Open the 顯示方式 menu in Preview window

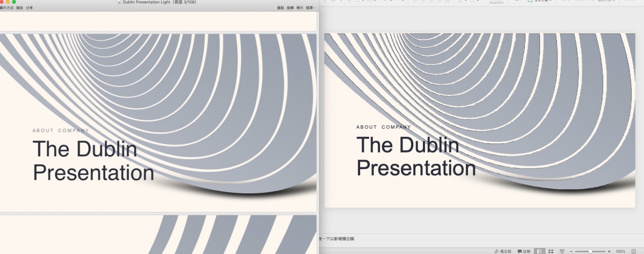coord(7,8)
